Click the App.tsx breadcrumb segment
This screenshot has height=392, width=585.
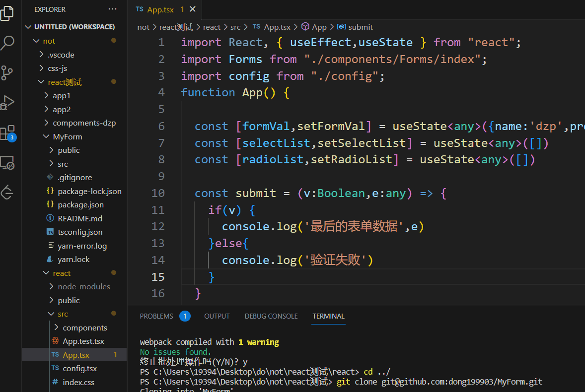[x=277, y=27]
